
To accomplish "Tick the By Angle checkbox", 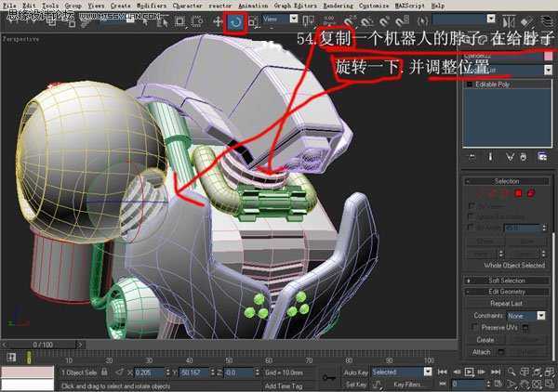I will (472, 227).
